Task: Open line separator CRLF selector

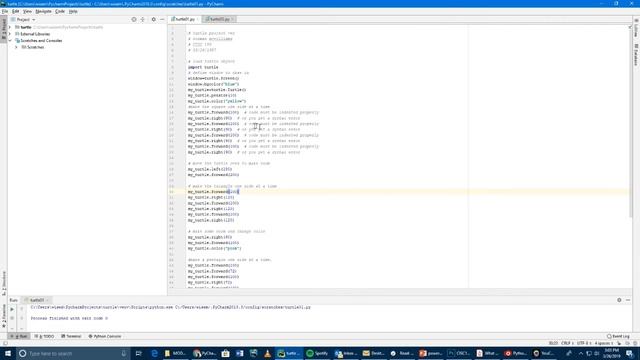Action: point(567,343)
